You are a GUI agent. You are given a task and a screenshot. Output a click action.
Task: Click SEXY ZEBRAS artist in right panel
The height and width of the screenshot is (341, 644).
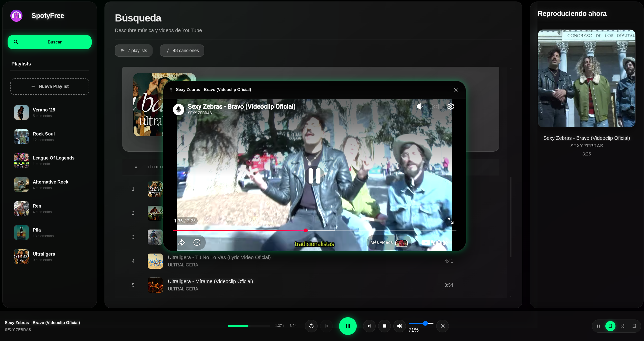click(x=586, y=146)
